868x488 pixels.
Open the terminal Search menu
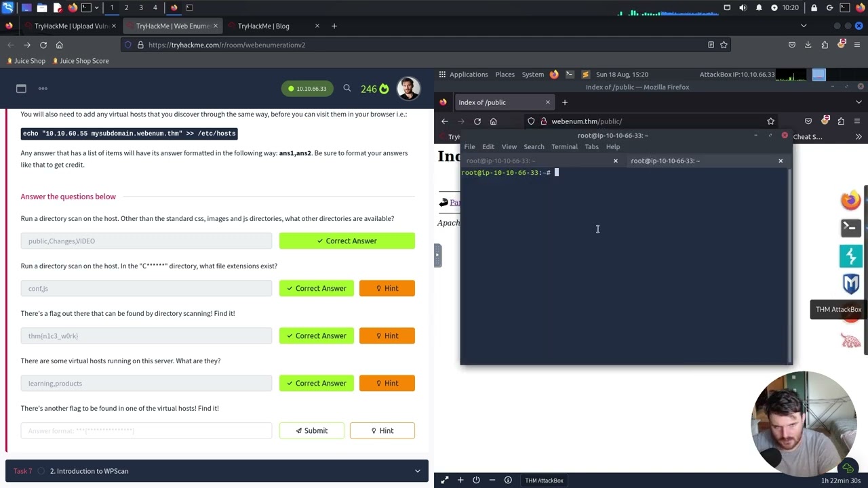(534, 147)
